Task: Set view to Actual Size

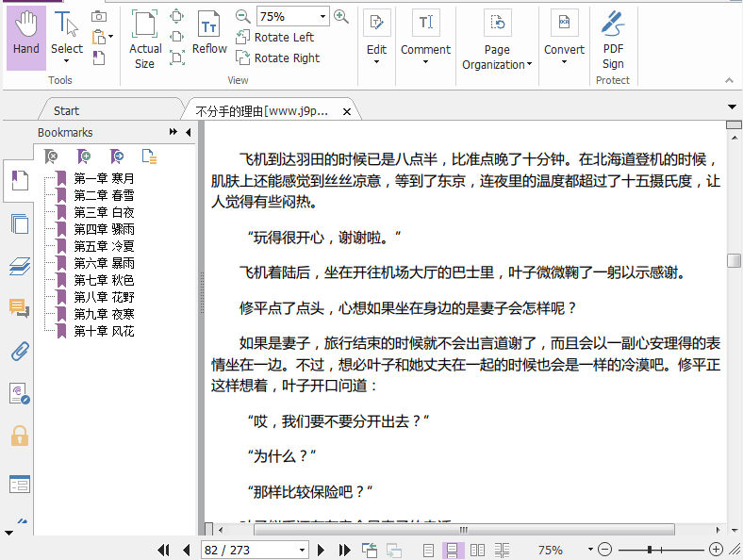Action: [145, 40]
